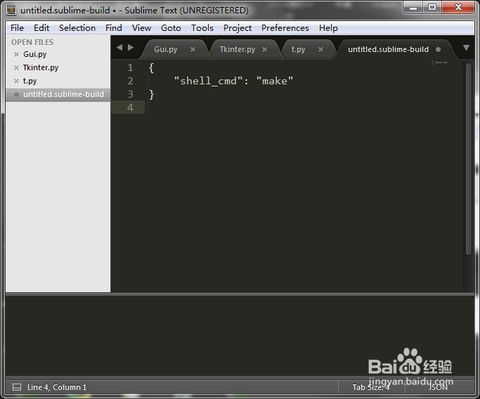Go to previous tab with left arrow
Image resolution: width=480 pixels, height=399 pixels.
(x=119, y=48)
